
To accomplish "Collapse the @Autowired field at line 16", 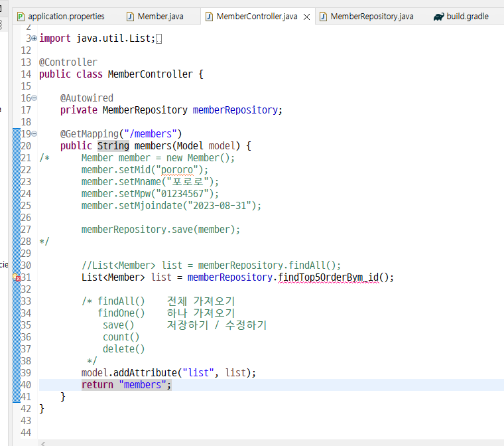I will (x=34, y=98).
